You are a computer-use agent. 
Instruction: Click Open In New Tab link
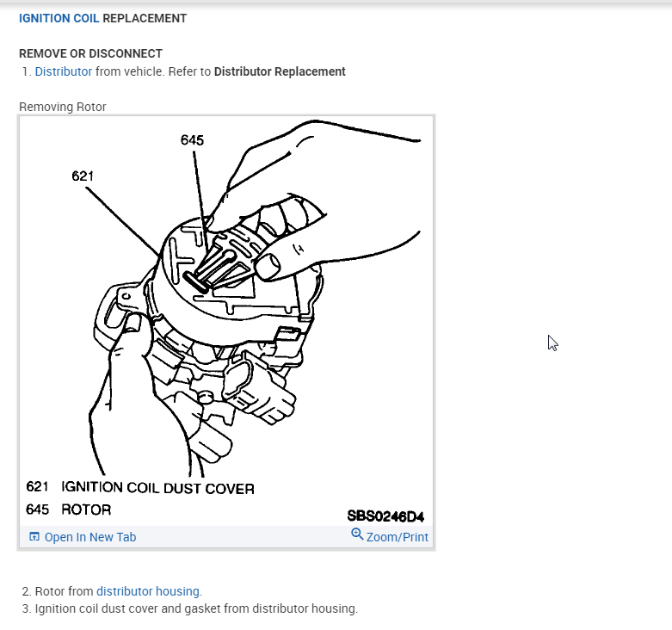pos(90,537)
